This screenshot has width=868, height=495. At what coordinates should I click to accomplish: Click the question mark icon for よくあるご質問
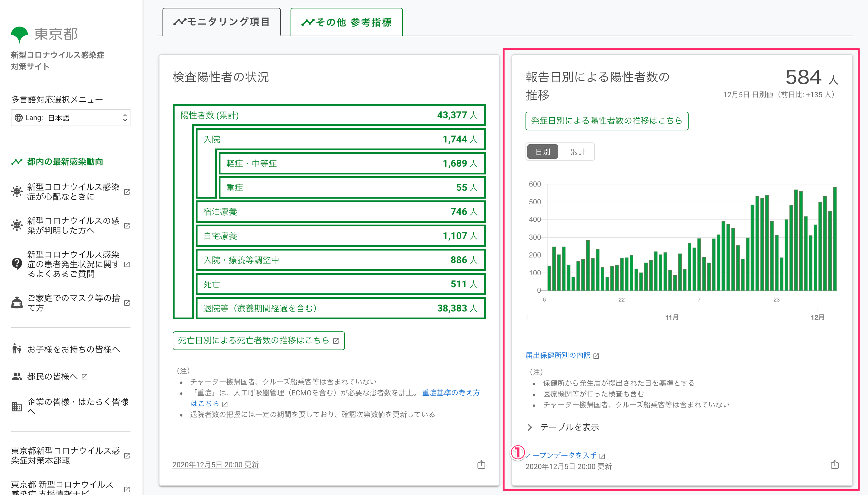pos(17,264)
